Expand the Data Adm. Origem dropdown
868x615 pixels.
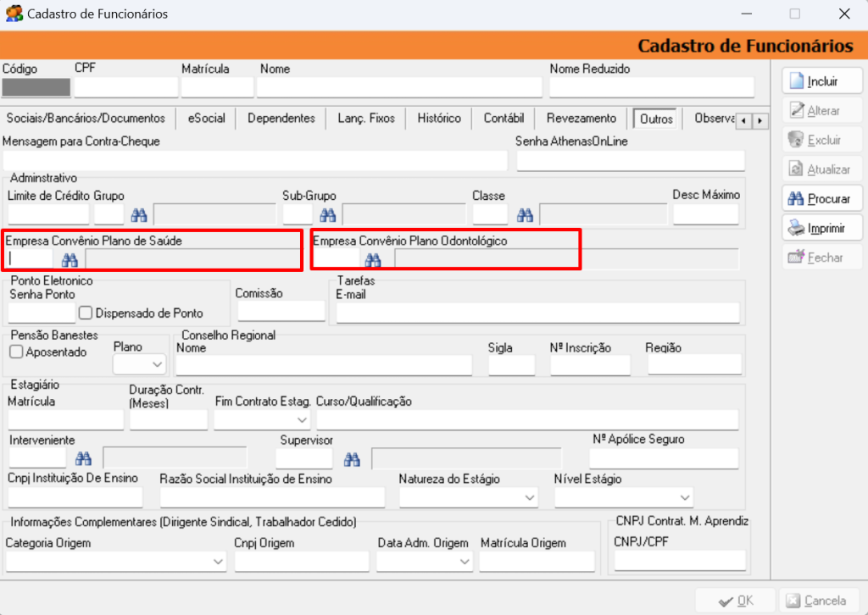[465, 562]
